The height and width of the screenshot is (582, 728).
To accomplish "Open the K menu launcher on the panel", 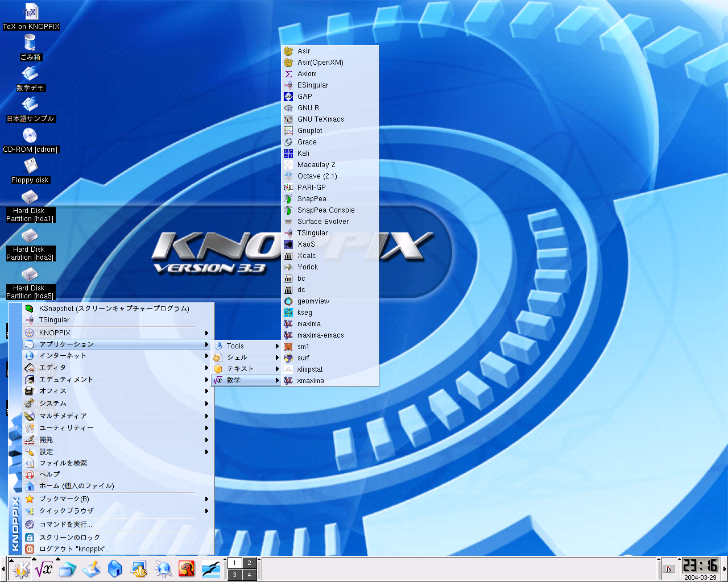I will (x=21, y=569).
